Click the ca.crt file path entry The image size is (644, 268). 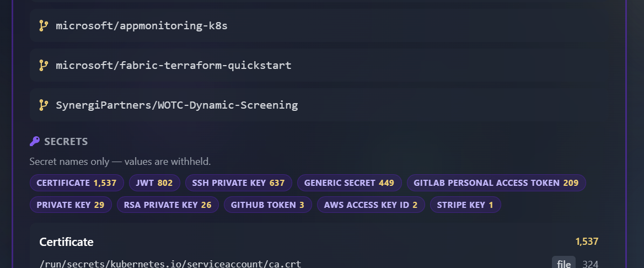170,264
